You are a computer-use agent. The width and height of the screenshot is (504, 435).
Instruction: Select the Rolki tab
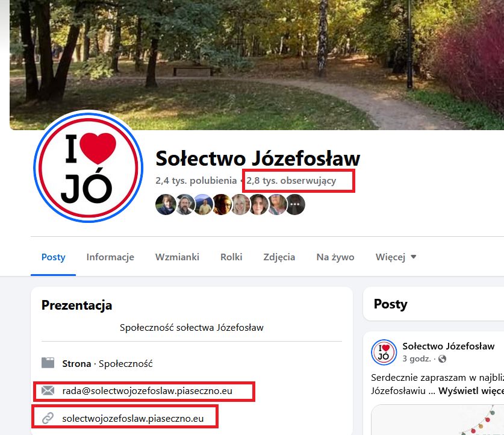(231, 257)
